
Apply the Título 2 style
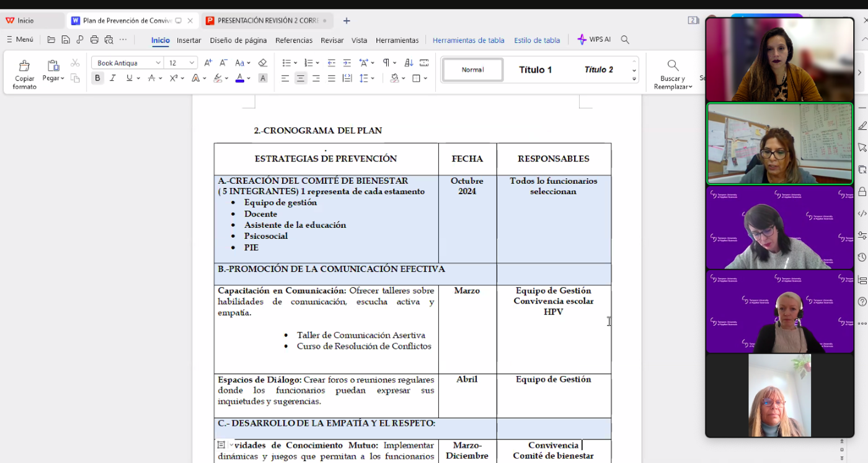click(598, 70)
